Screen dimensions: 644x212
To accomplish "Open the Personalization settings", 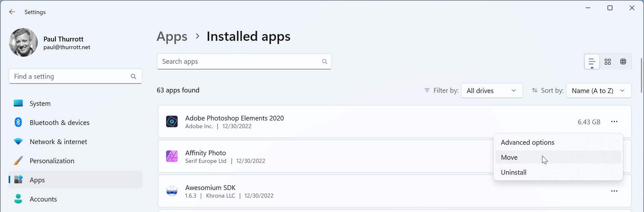I will tap(52, 161).
